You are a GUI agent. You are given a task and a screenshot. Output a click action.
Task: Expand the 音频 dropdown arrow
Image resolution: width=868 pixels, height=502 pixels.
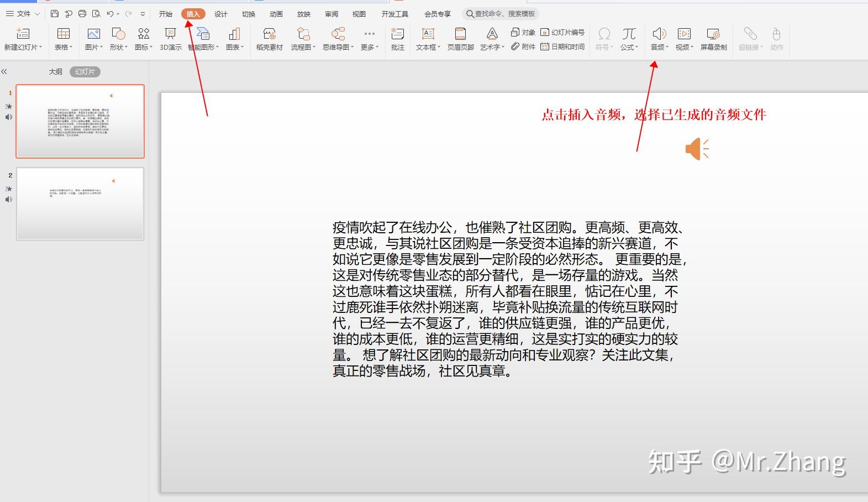[667, 47]
